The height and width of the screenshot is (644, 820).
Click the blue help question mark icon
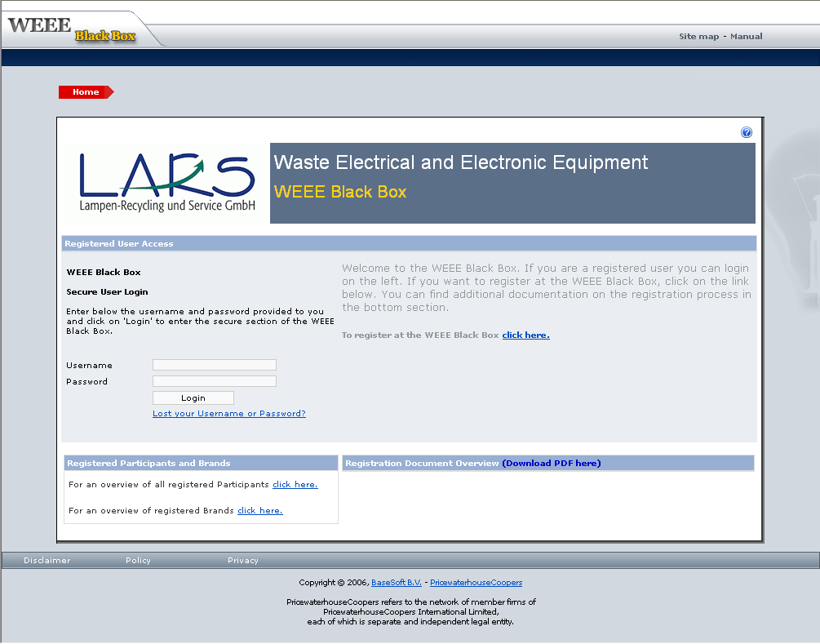[x=747, y=132]
